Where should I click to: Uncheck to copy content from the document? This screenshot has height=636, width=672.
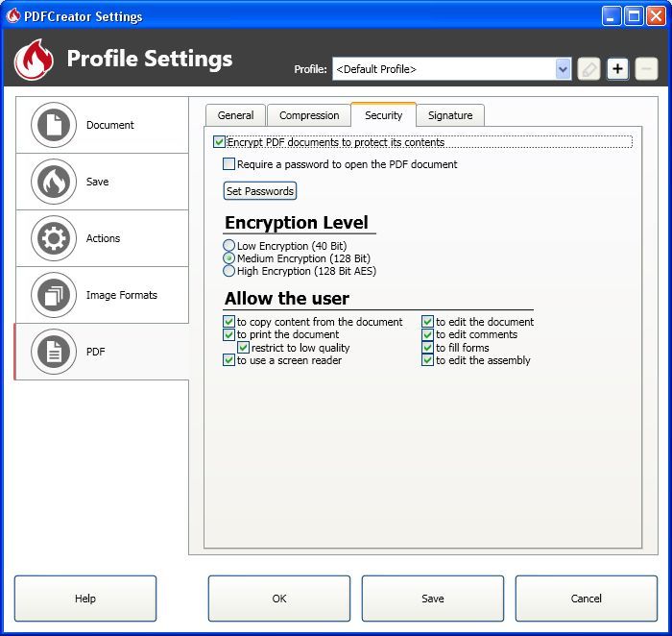(x=228, y=321)
